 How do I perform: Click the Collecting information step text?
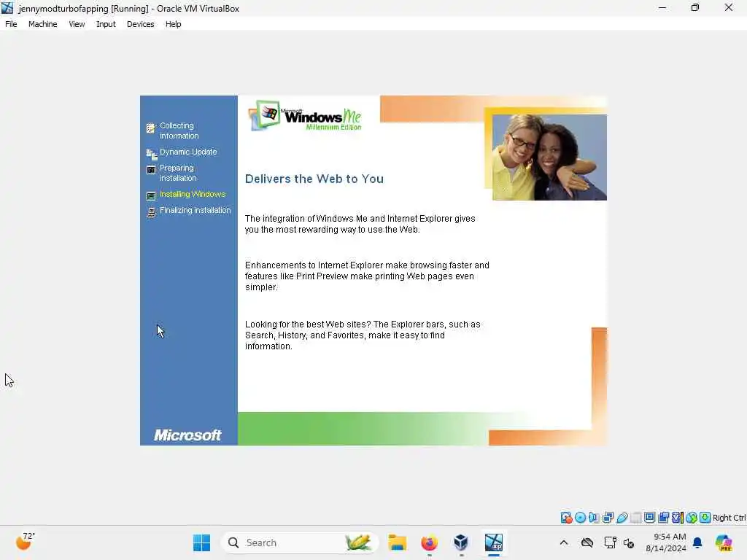[x=179, y=131]
